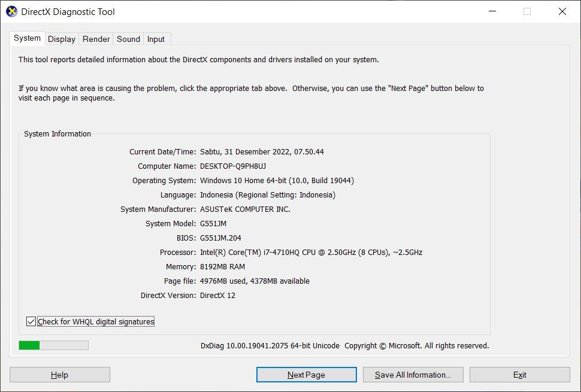Switch to the System tab
Viewport: 581px width, 392px height.
pos(27,38)
